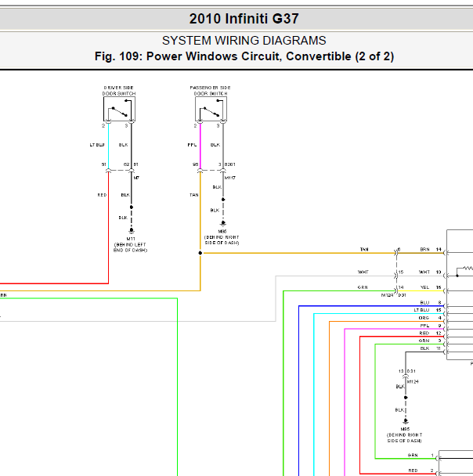
Task: Click the "GRN 3" terminal label
Action: [x=430, y=341]
